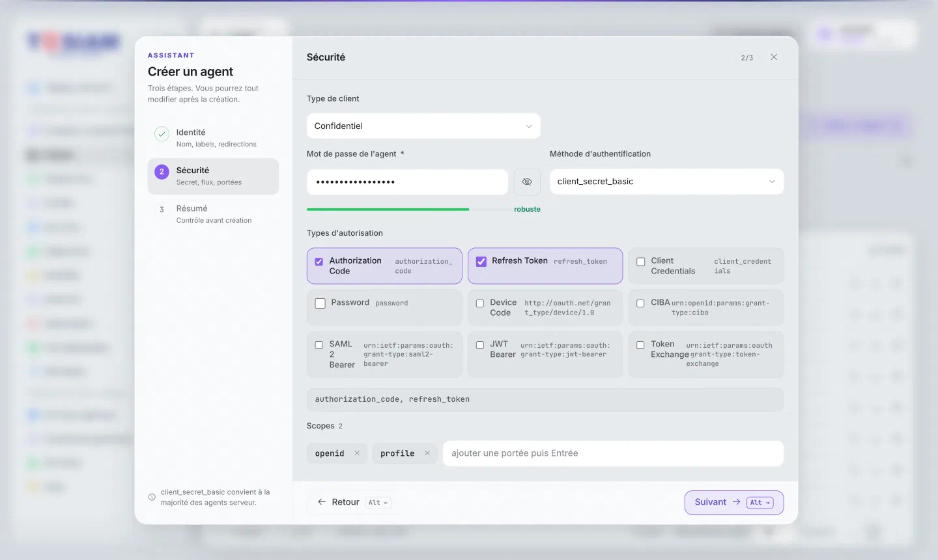Enable CIBA grant type
938x560 pixels.
(x=640, y=303)
